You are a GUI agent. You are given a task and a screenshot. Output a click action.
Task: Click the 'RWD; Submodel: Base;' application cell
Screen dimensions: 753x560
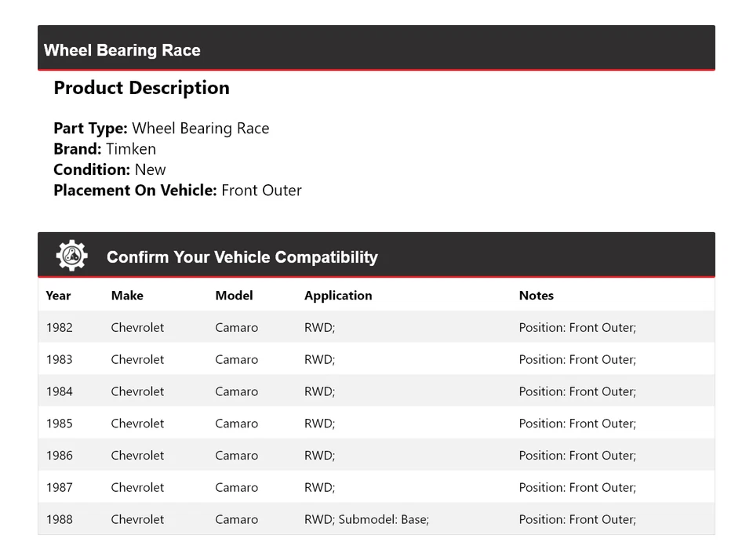pyautogui.click(x=366, y=519)
